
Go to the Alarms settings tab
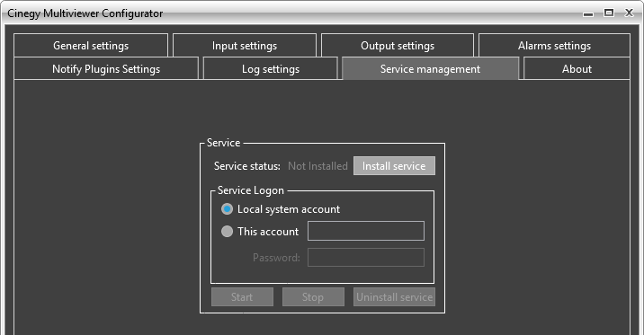[554, 46]
